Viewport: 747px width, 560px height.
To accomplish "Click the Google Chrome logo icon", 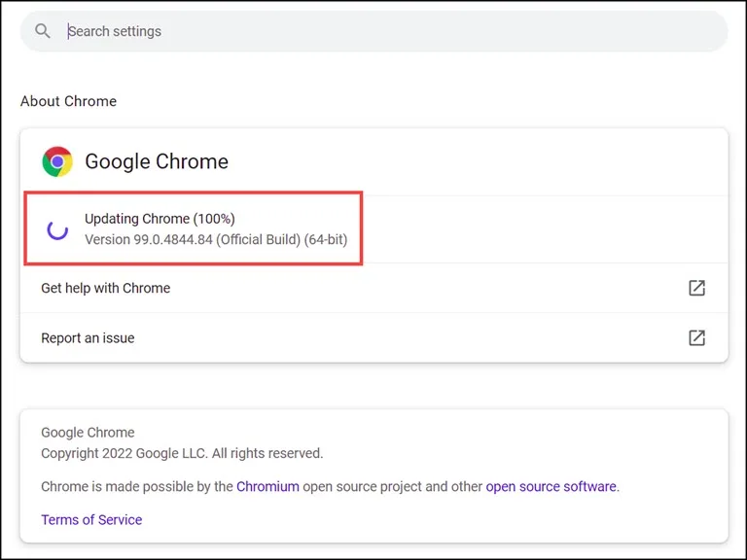I will [57, 161].
